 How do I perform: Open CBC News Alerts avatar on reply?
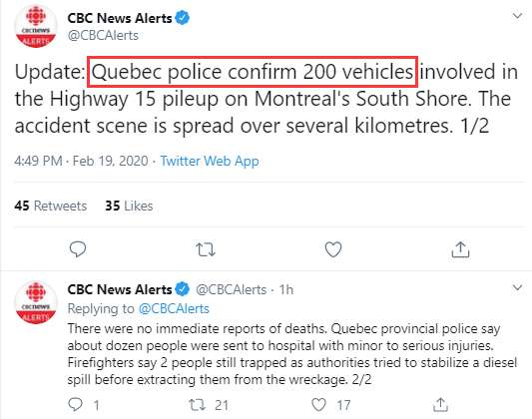tap(36, 302)
